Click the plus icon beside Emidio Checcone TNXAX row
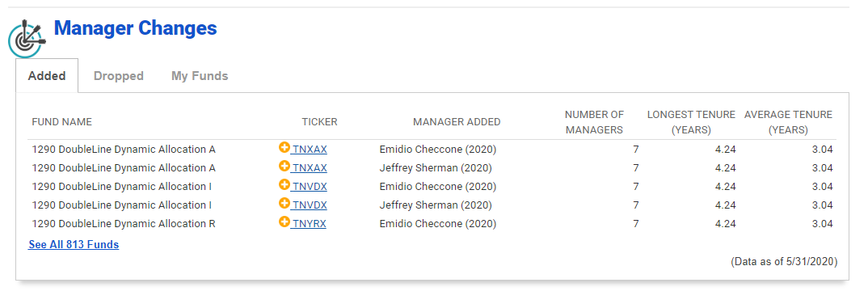 click(x=284, y=148)
